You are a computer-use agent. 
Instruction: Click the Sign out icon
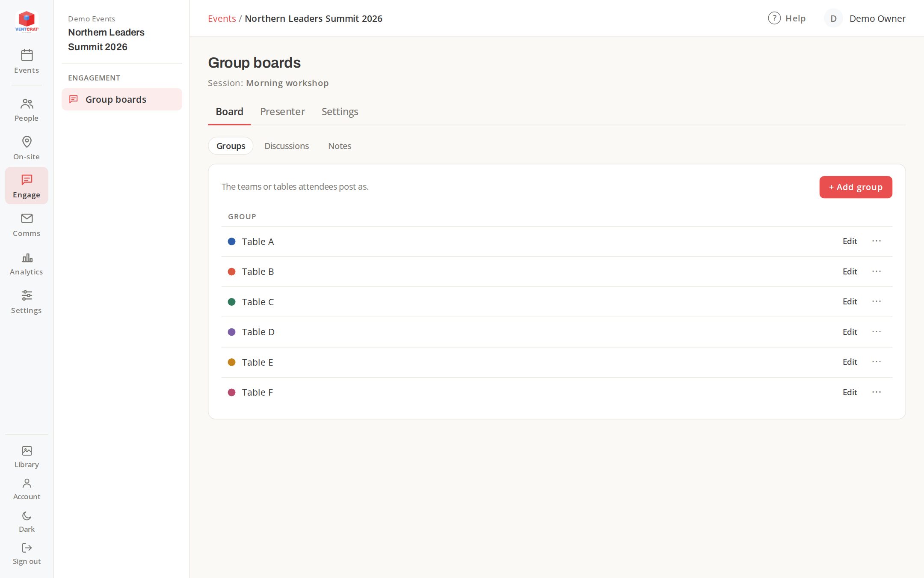tap(27, 548)
